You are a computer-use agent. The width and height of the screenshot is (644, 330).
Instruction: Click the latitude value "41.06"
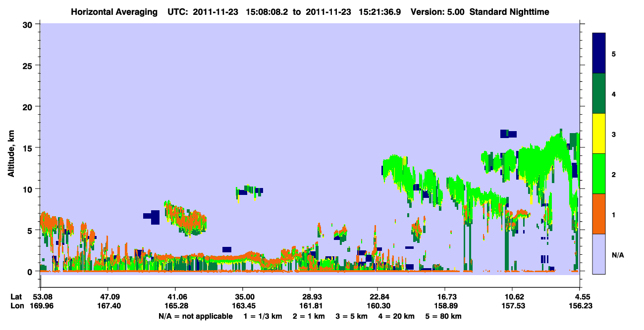(x=175, y=297)
